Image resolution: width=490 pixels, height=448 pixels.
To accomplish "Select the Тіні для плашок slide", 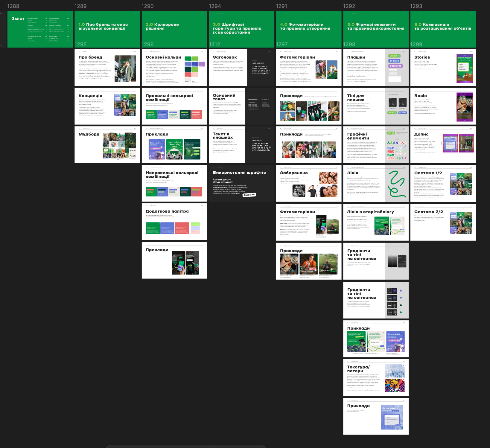I will pyautogui.click(x=375, y=106).
